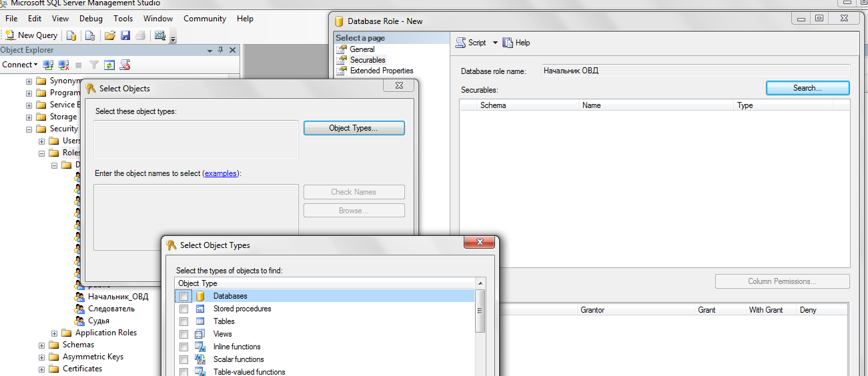Collapse the Security folder node
This screenshot has height=376, width=868.
(29, 129)
